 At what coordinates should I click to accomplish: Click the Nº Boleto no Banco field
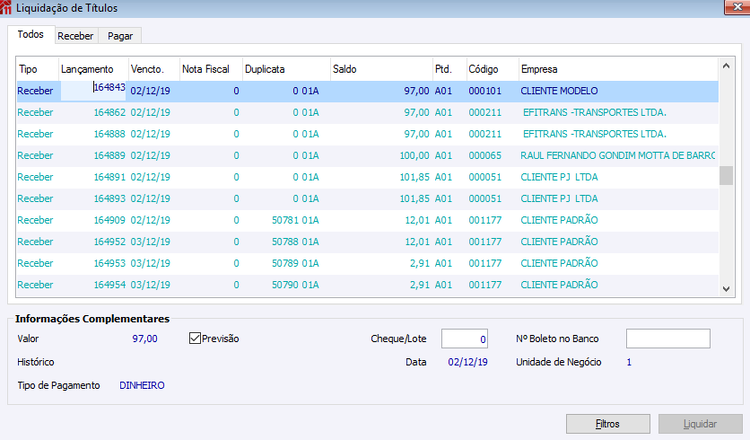668,339
